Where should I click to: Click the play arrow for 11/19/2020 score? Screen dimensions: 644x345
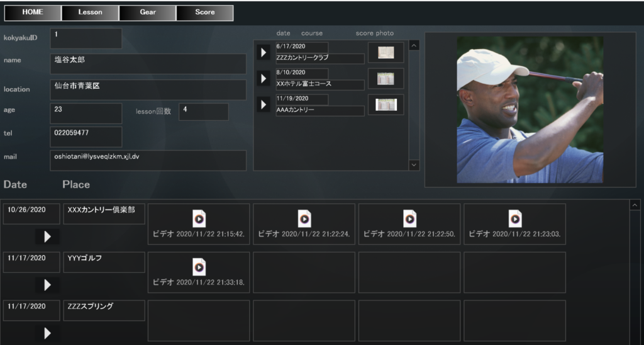pyautogui.click(x=264, y=105)
